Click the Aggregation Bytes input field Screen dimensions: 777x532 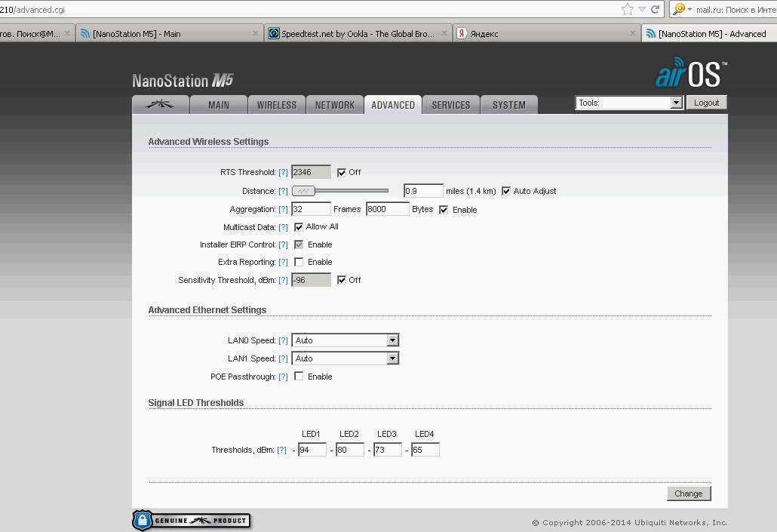pyautogui.click(x=388, y=209)
